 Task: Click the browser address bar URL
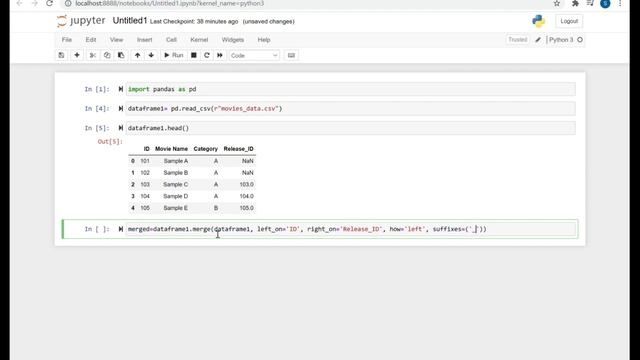pyautogui.click(x=169, y=3)
